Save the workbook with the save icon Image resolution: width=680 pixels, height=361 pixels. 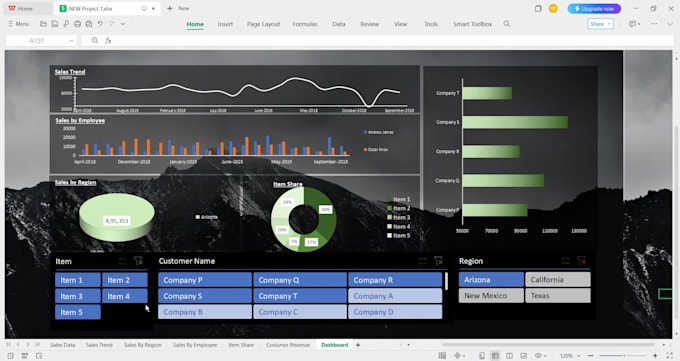point(55,24)
